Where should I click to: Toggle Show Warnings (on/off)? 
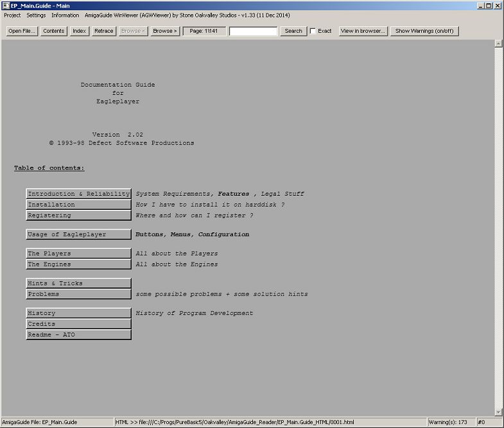click(424, 31)
